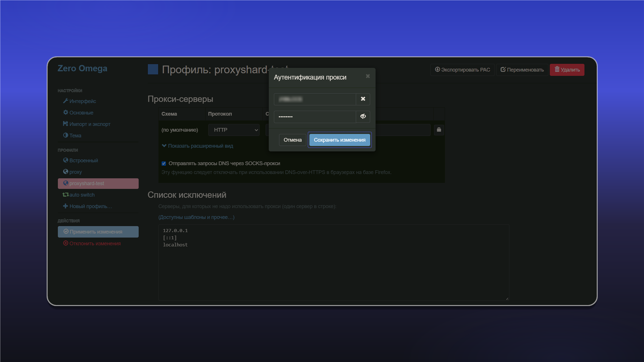Image resolution: width=644 pixels, height=362 pixels.
Task: Click the Zero Omega title
Action: click(x=82, y=68)
